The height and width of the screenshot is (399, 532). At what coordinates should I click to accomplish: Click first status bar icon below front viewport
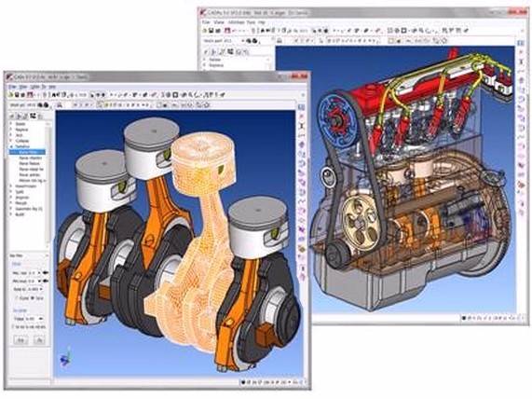(x=243, y=382)
